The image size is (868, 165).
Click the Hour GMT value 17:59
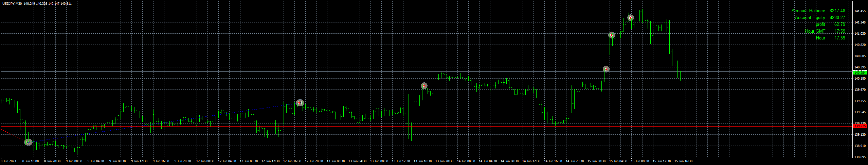tap(839, 31)
